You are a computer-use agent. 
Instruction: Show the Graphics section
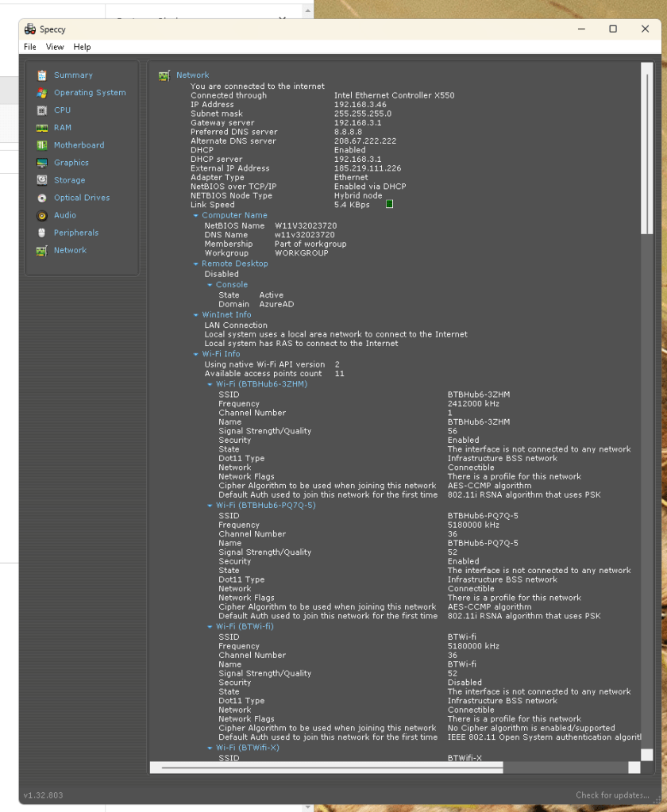coord(71,163)
